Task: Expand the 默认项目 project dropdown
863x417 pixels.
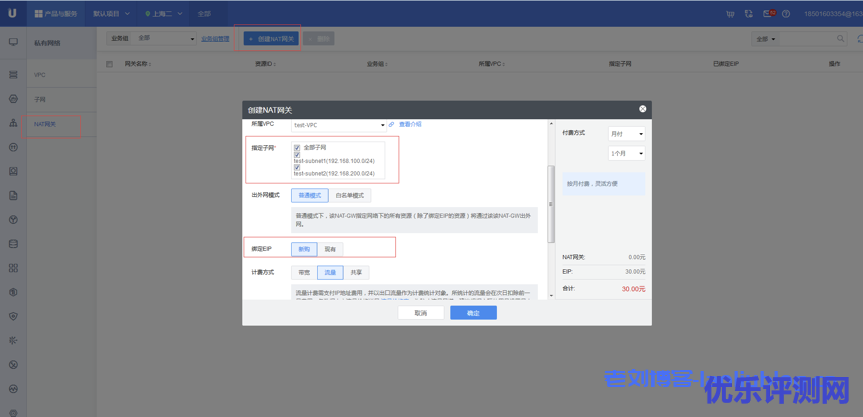Action: pyautogui.click(x=112, y=14)
